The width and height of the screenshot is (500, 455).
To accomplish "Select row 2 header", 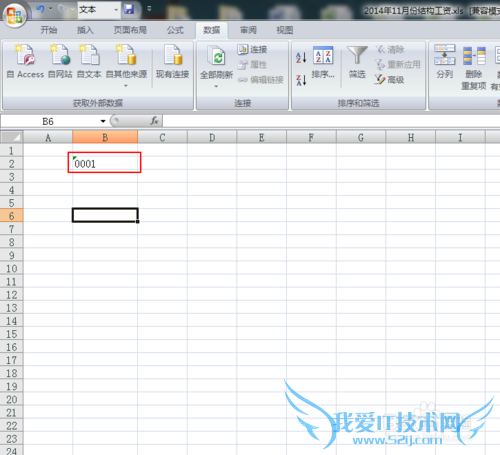I will coord(12,164).
